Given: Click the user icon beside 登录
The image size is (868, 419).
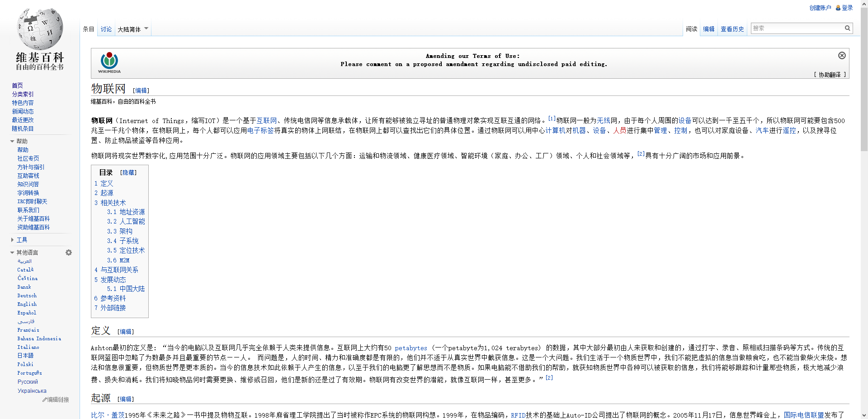Looking at the screenshot, I should click(x=838, y=8).
